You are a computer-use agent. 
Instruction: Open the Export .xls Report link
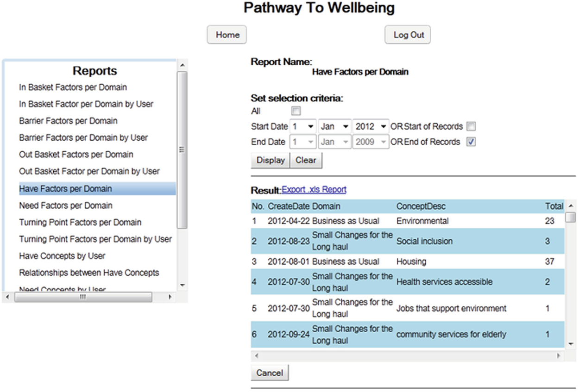point(315,189)
